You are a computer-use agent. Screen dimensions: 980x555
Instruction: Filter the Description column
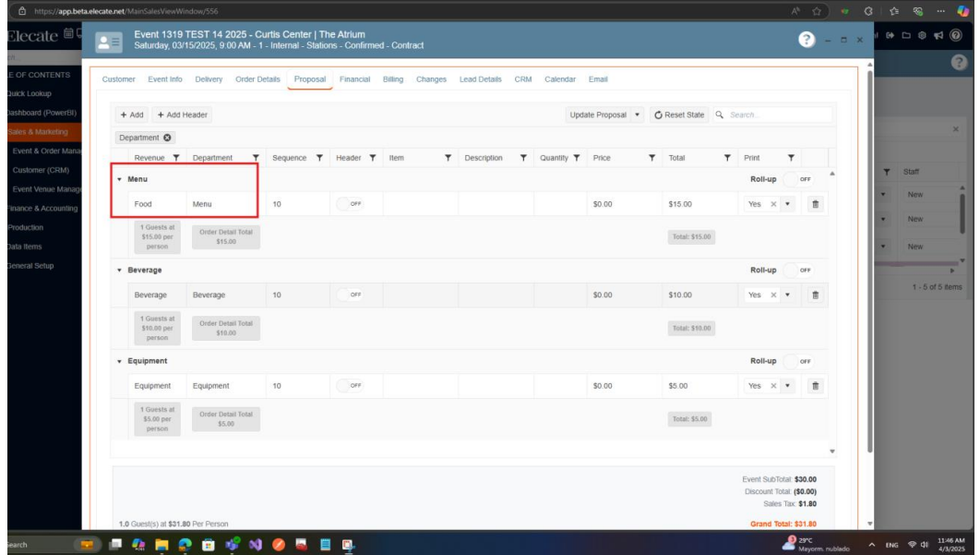(x=523, y=158)
